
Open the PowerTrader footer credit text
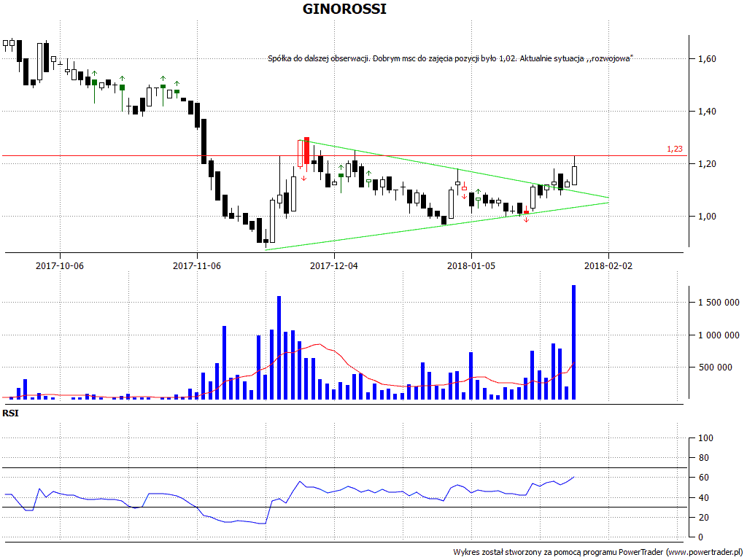598,553
